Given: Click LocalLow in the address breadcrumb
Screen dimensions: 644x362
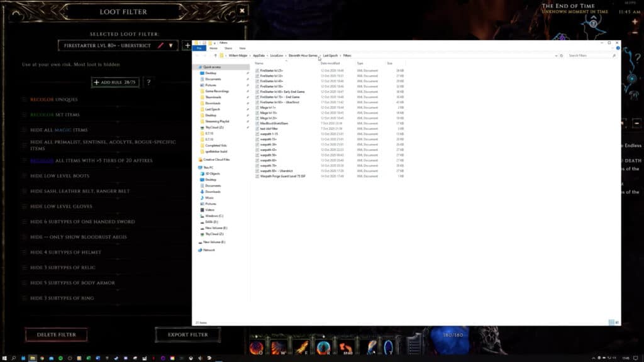Looking at the screenshot, I should [x=277, y=55].
